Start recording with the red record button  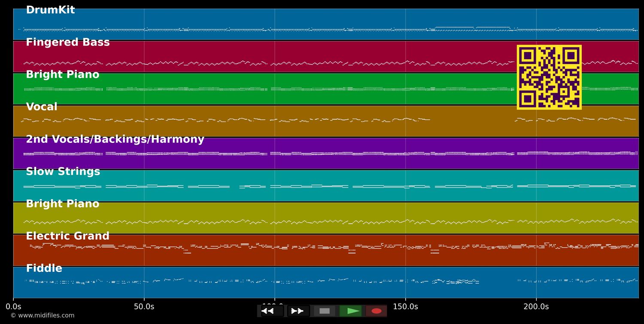pos(377,311)
